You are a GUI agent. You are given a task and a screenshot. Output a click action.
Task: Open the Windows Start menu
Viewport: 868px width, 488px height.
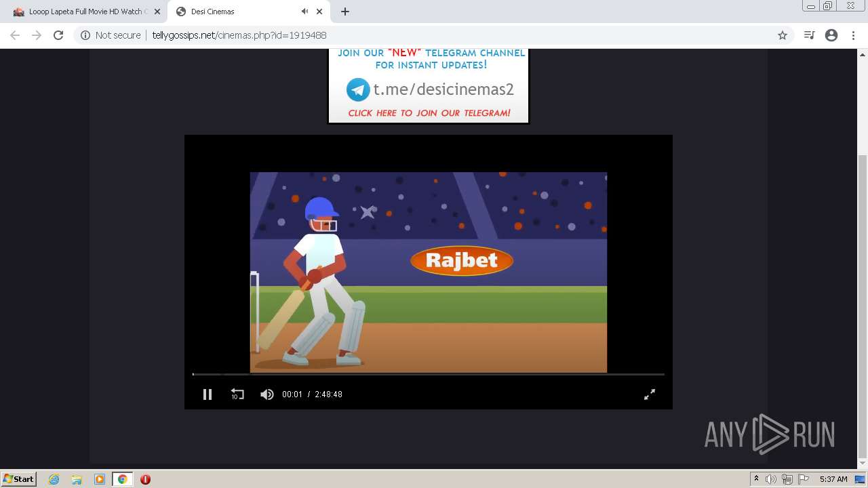(18, 479)
